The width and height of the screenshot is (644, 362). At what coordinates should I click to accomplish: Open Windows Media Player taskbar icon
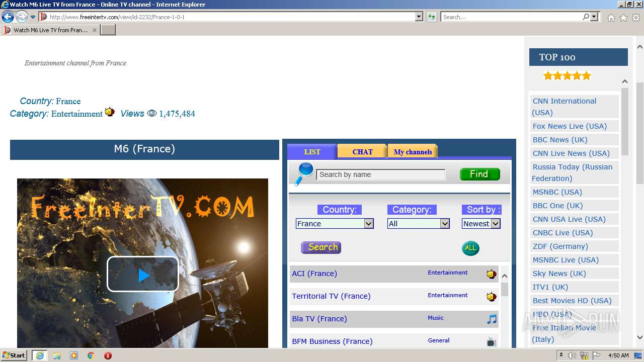point(74,355)
